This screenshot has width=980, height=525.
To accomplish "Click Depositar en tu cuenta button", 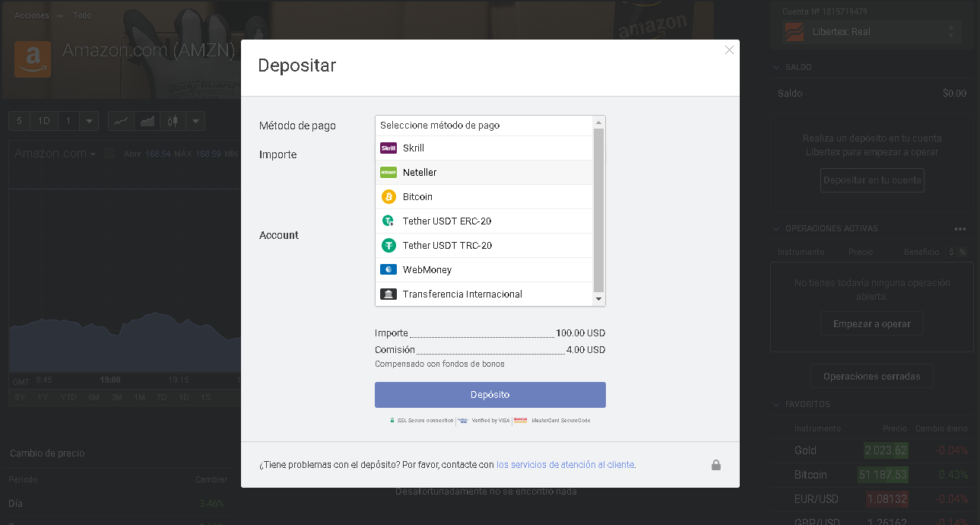I will pyautogui.click(x=872, y=180).
